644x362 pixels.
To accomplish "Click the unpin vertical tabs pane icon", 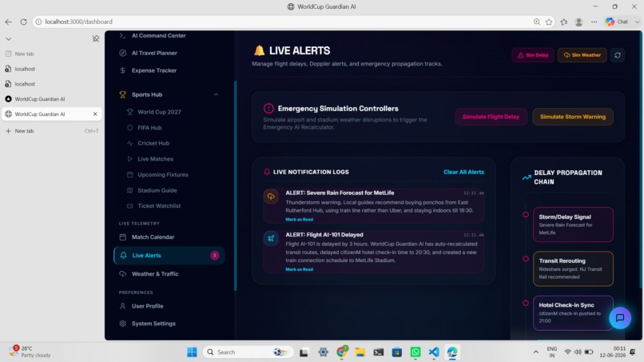I will [96, 38].
